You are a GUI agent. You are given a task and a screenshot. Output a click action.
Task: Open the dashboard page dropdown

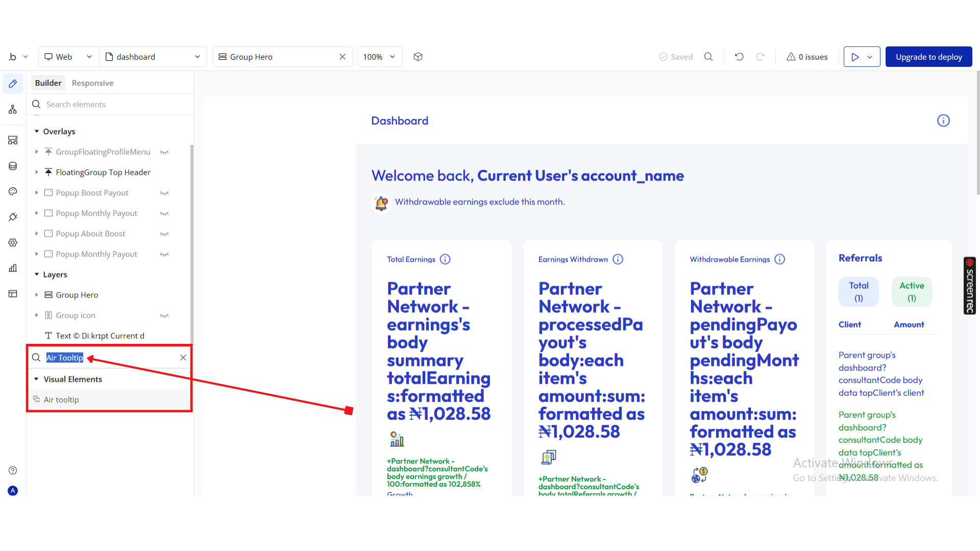tap(153, 57)
